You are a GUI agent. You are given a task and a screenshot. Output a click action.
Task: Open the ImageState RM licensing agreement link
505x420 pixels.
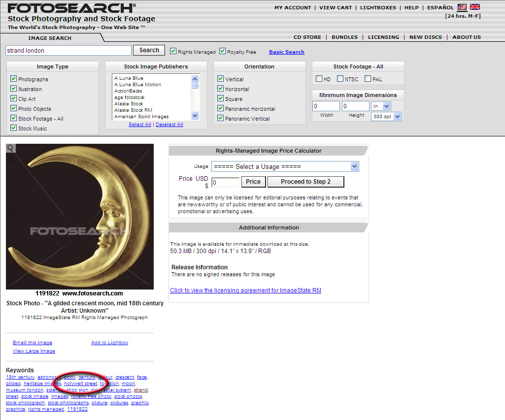[x=245, y=291]
